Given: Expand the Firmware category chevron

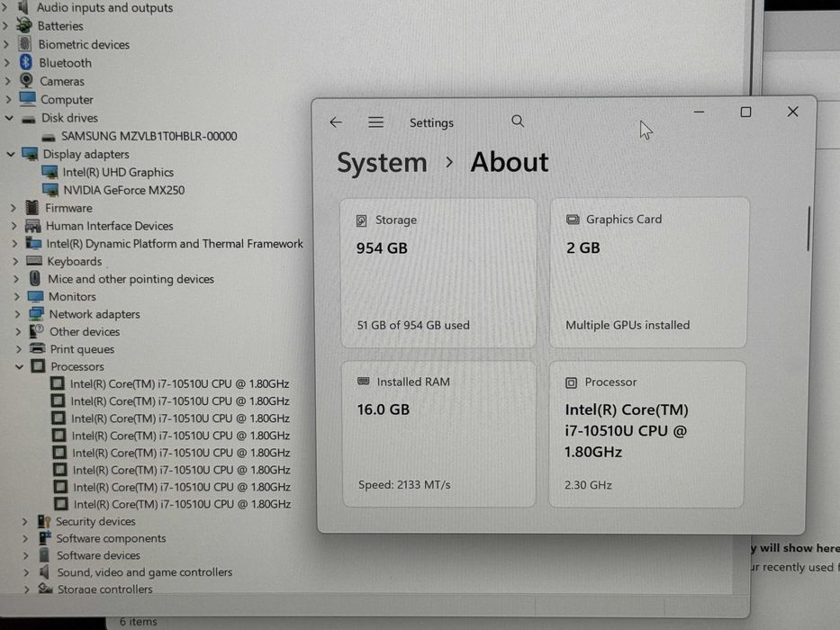Looking at the screenshot, I should point(14,208).
